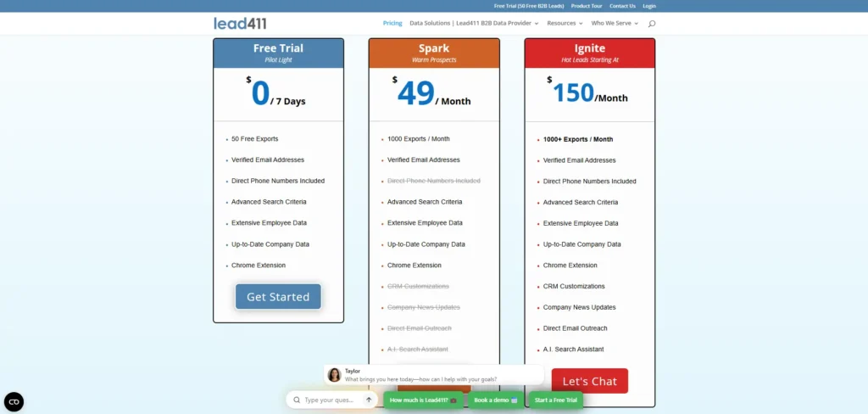Click Direct Email Outreach in Ignite plan
This screenshot has height=414, width=868.
576,328
